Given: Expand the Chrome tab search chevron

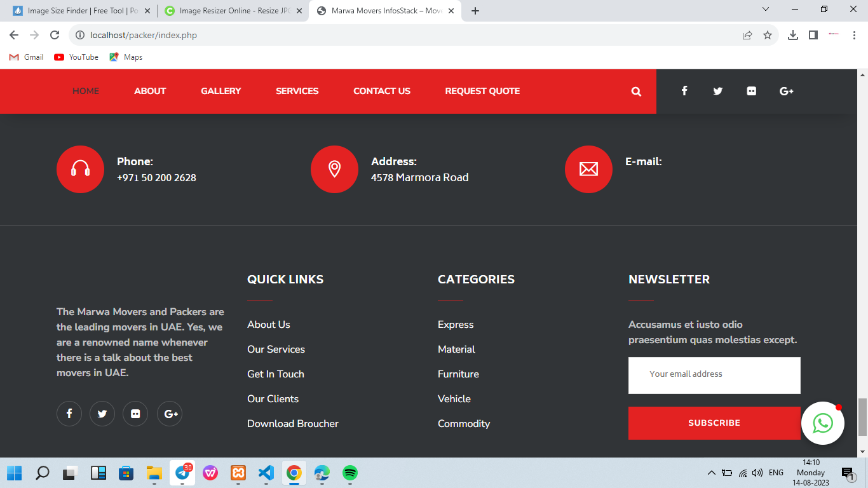Looking at the screenshot, I should tap(766, 10).
